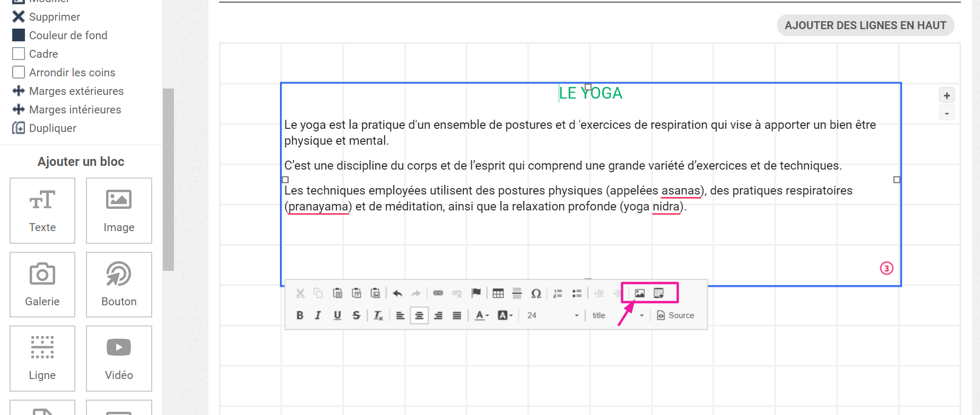Choose Marges extérieures in the sidebar
Image resolution: width=980 pixels, height=415 pixels.
(76, 91)
